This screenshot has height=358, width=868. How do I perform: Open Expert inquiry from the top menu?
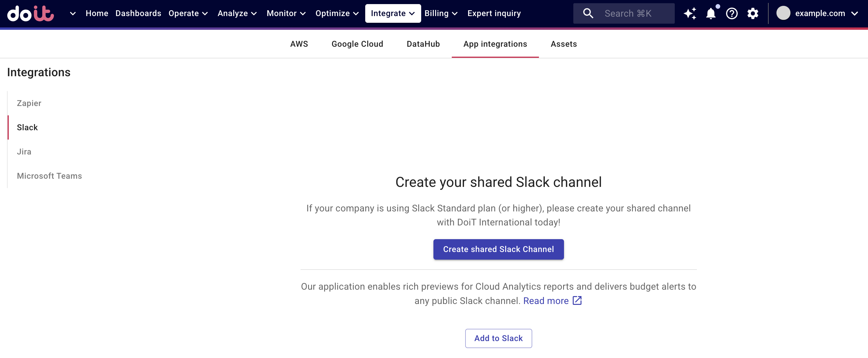coord(494,13)
